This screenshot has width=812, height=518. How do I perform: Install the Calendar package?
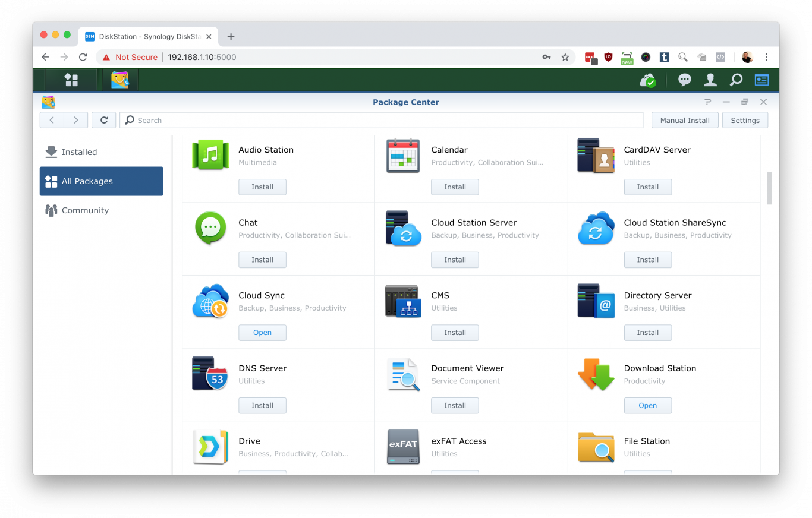(455, 187)
